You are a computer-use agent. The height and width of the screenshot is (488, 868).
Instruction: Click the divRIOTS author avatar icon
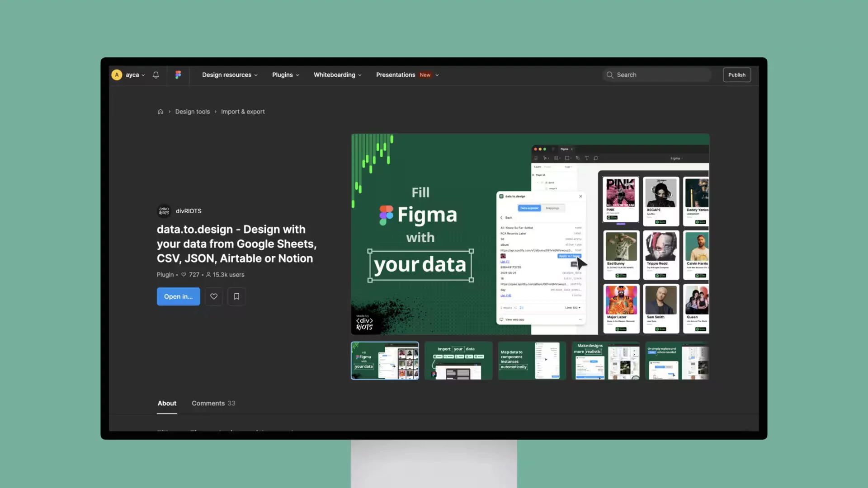tap(164, 210)
